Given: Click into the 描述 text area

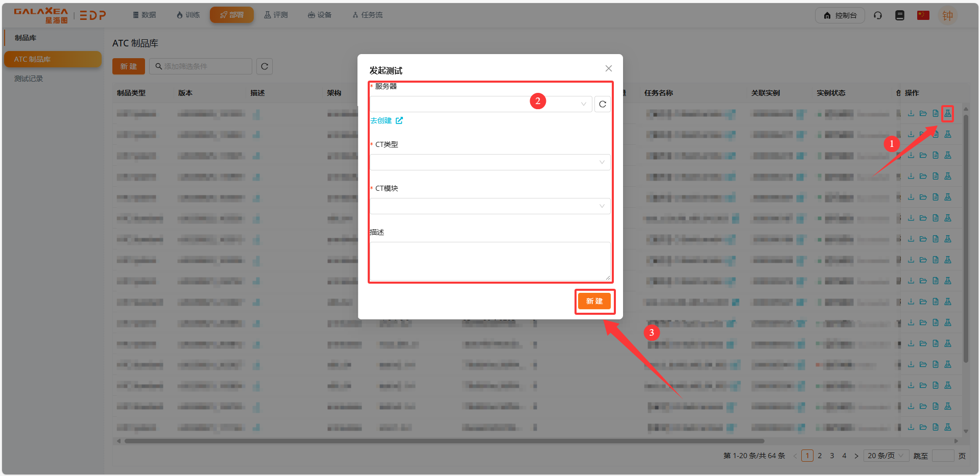Looking at the screenshot, I should click(x=489, y=261).
